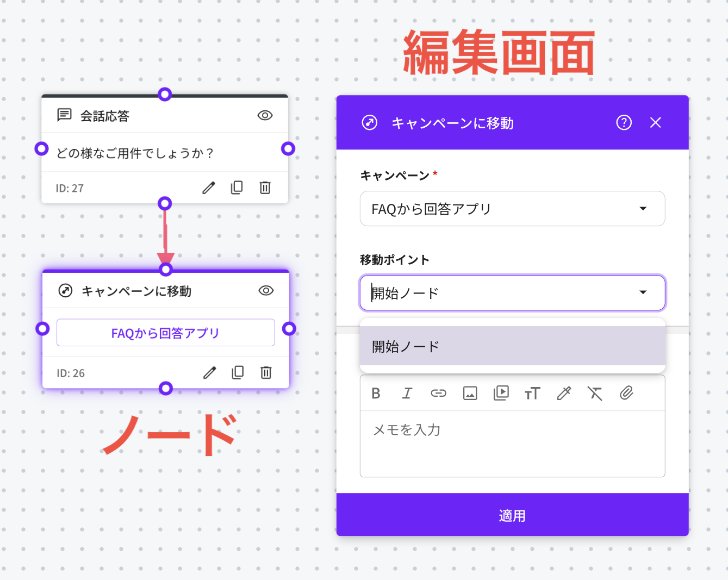
Task: Click the メモを入力 memo text area
Action: (x=512, y=443)
